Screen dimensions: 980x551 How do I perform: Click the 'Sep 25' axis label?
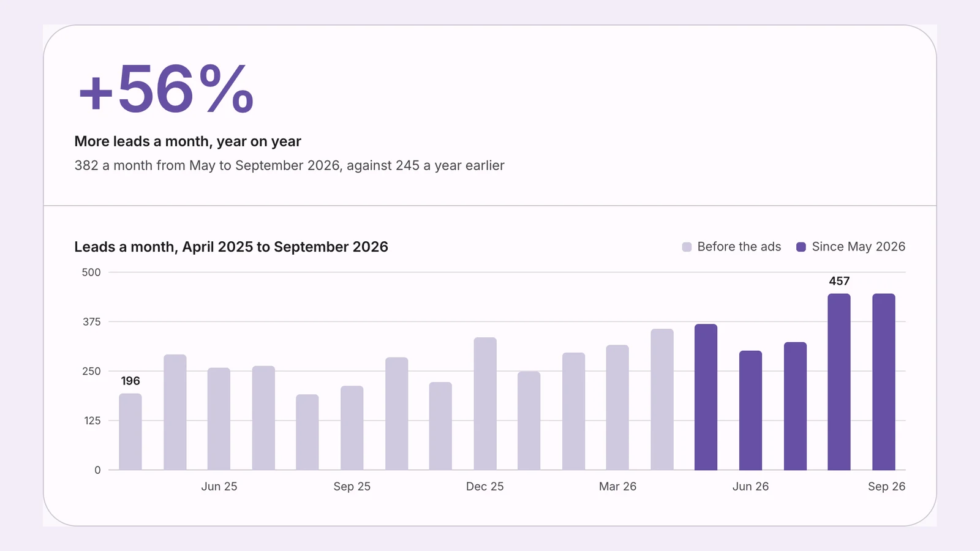point(352,486)
